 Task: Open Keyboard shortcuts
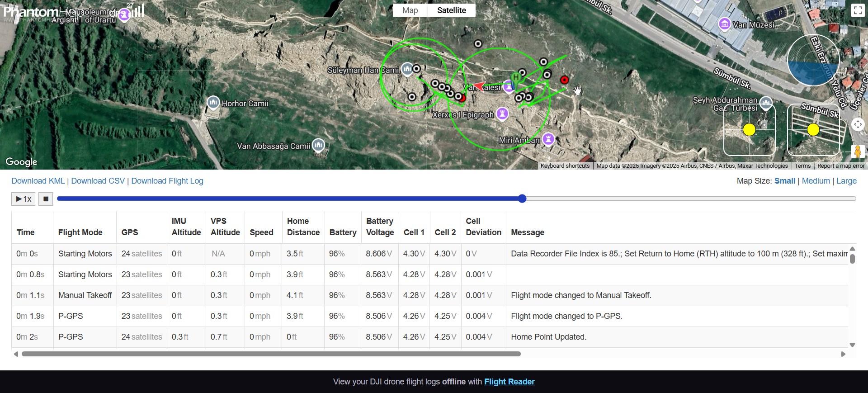pos(565,166)
